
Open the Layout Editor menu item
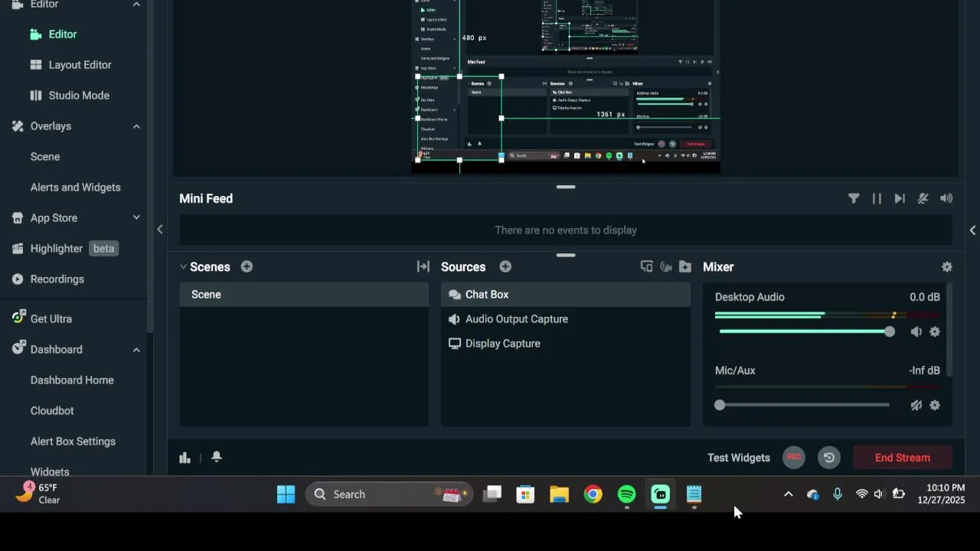point(80,65)
